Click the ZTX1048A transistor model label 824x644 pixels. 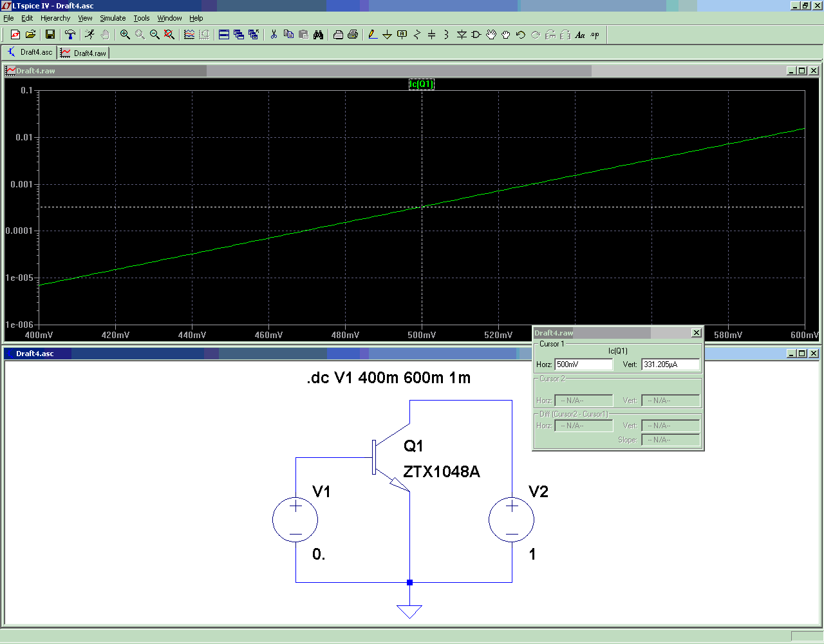[442, 472]
